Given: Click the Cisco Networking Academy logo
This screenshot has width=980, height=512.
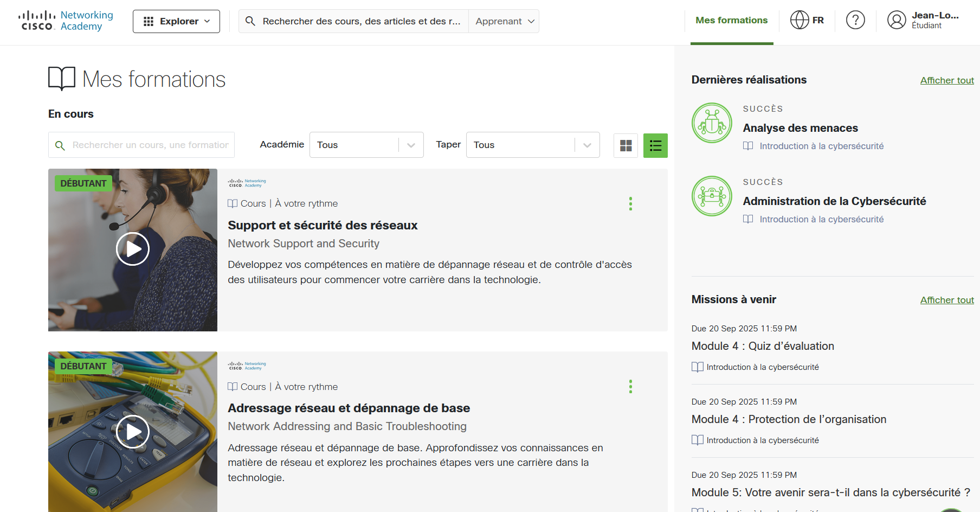Looking at the screenshot, I should tap(66, 21).
